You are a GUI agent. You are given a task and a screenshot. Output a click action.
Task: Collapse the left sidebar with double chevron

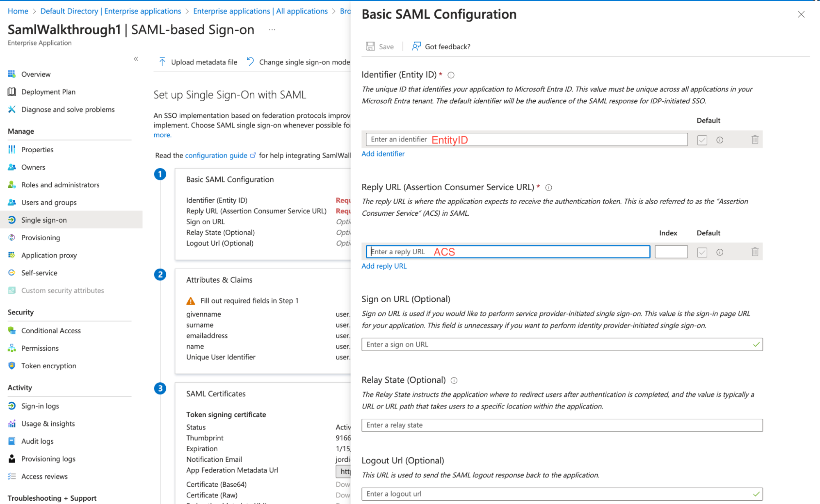[136, 59]
